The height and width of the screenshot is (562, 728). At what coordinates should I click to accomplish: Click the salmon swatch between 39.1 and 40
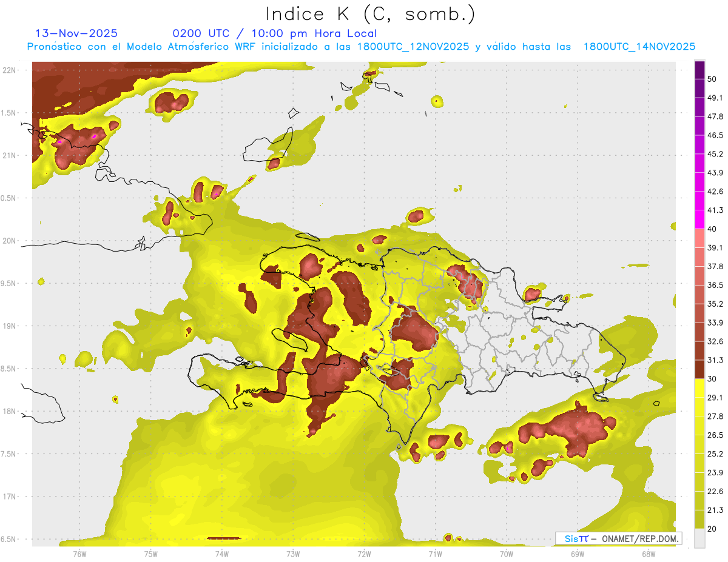click(699, 239)
